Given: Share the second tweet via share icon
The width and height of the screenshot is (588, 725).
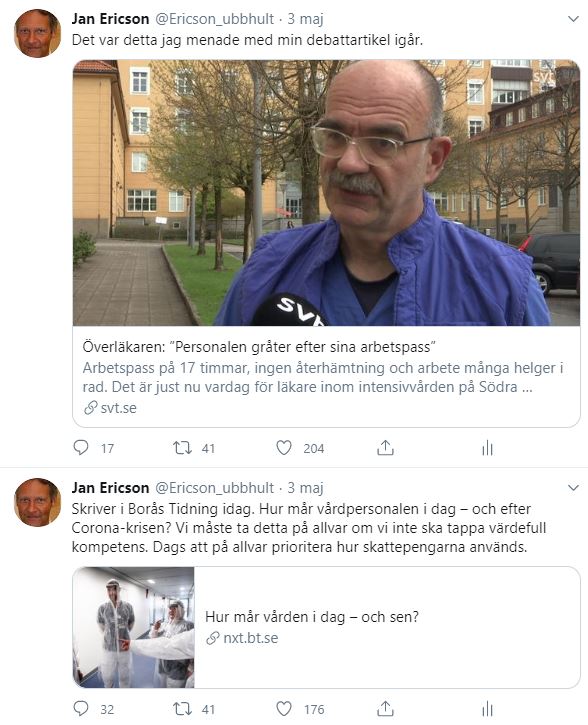Looking at the screenshot, I should click(x=385, y=708).
